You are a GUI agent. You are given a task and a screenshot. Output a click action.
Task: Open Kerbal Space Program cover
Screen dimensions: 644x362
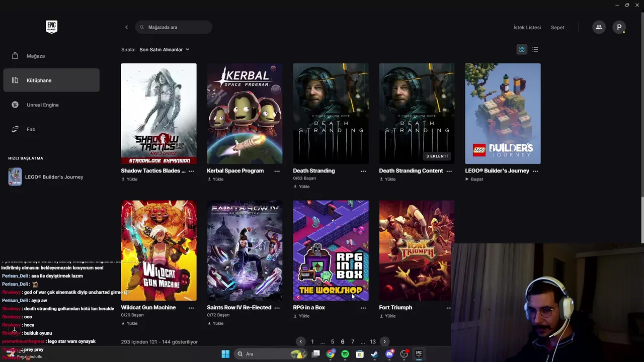coord(245,114)
